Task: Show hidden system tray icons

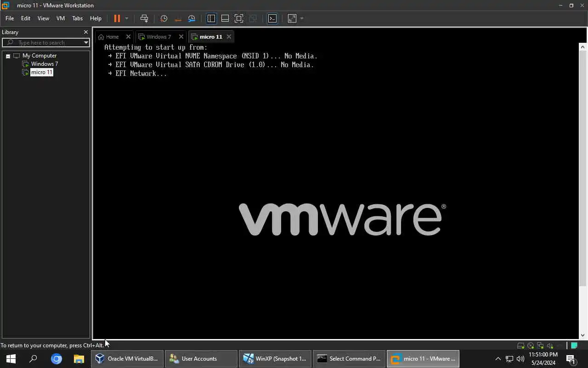Action: 498,359
